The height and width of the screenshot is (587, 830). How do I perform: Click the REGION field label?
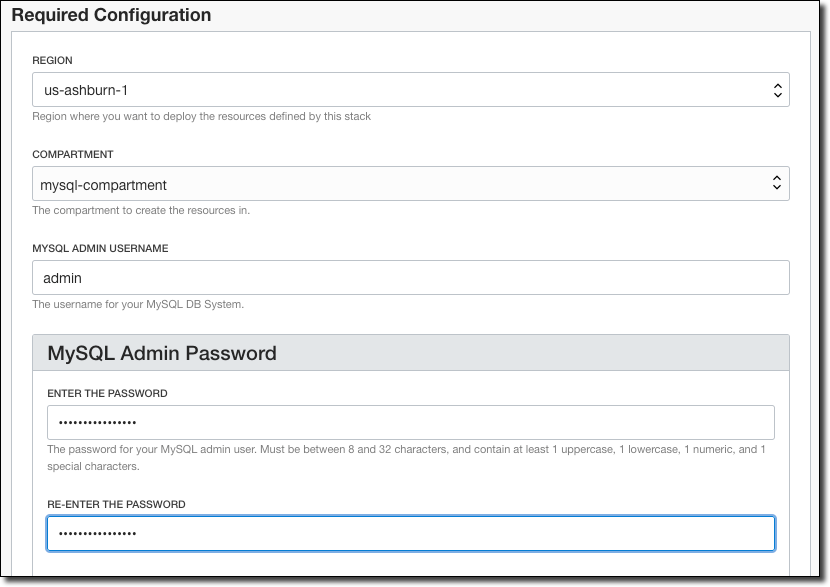click(x=52, y=61)
